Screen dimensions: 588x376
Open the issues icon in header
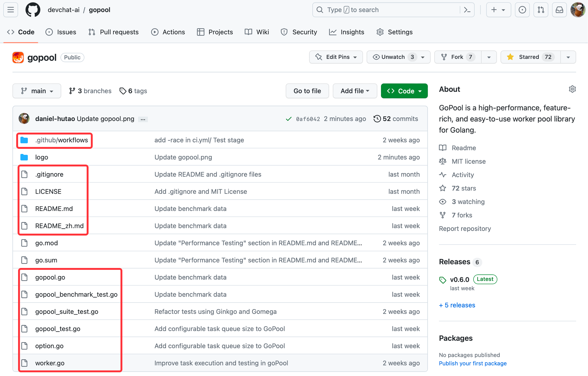522,10
